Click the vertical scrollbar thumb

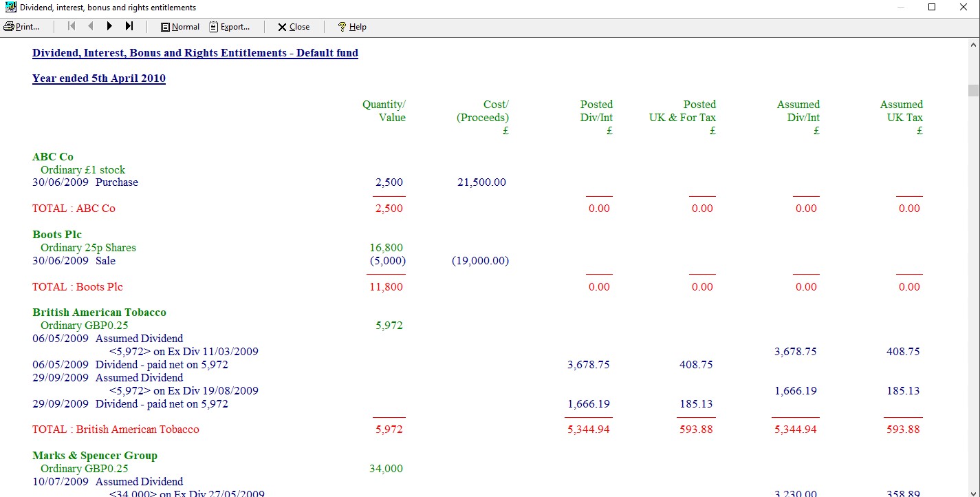(973, 91)
